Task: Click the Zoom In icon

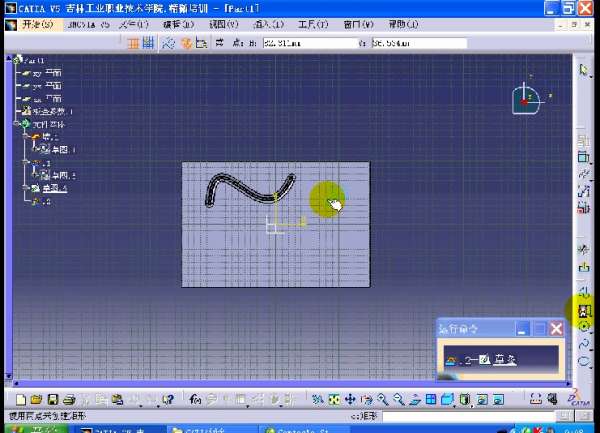Action: [383, 400]
